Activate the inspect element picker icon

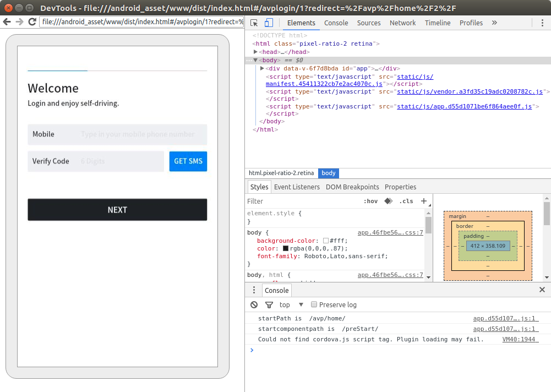click(254, 23)
